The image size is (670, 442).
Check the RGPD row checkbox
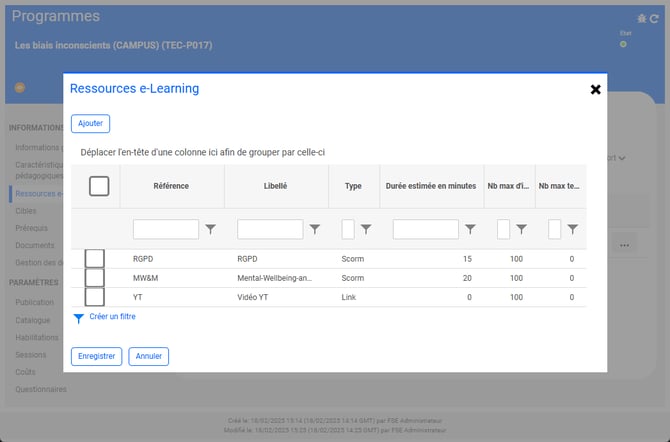pos(94,259)
